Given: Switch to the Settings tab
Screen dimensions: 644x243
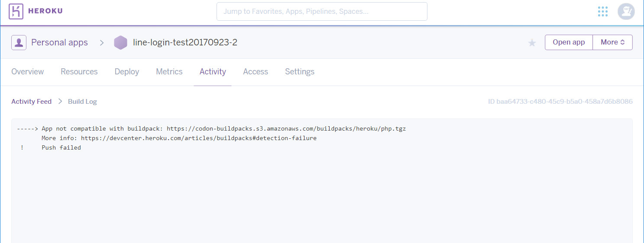Looking at the screenshot, I should click(x=300, y=72).
